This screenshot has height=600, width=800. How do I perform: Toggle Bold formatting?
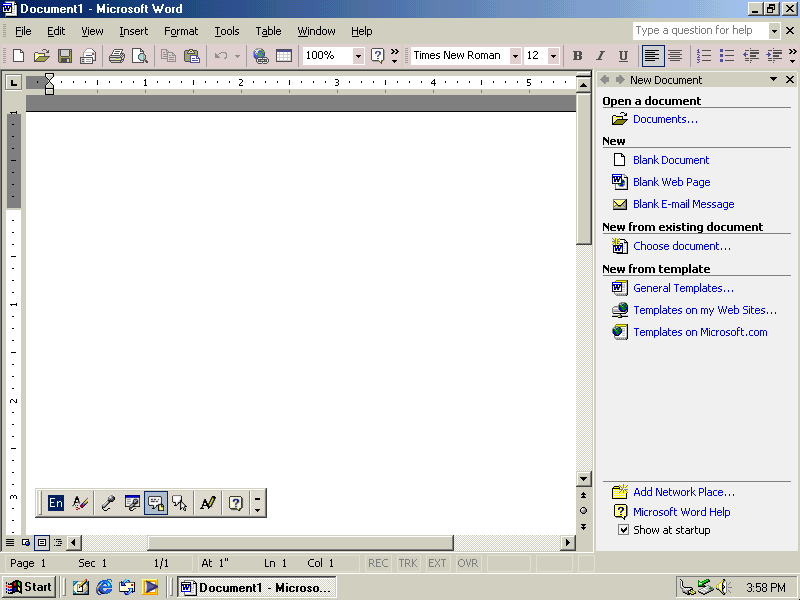[x=578, y=56]
